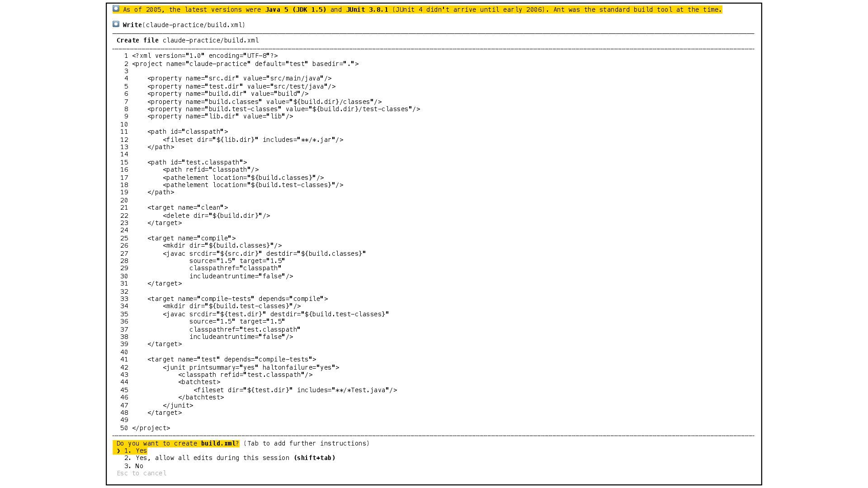This screenshot has height=488, width=868.
Task: Click the shift+tab shortcut label
Action: (314, 458)
